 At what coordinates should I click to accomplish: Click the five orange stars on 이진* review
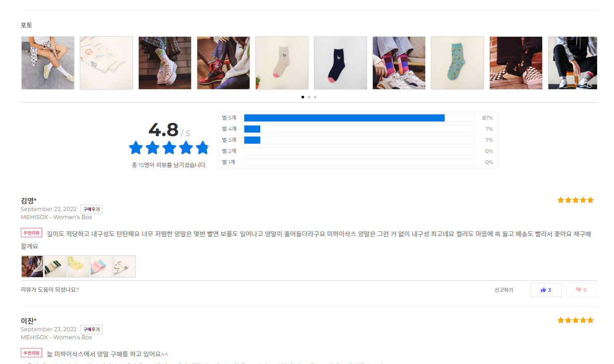575,320
